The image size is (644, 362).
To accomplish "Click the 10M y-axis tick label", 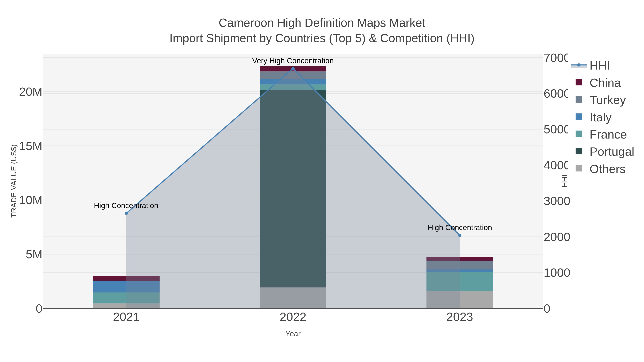I will point(30,200).
